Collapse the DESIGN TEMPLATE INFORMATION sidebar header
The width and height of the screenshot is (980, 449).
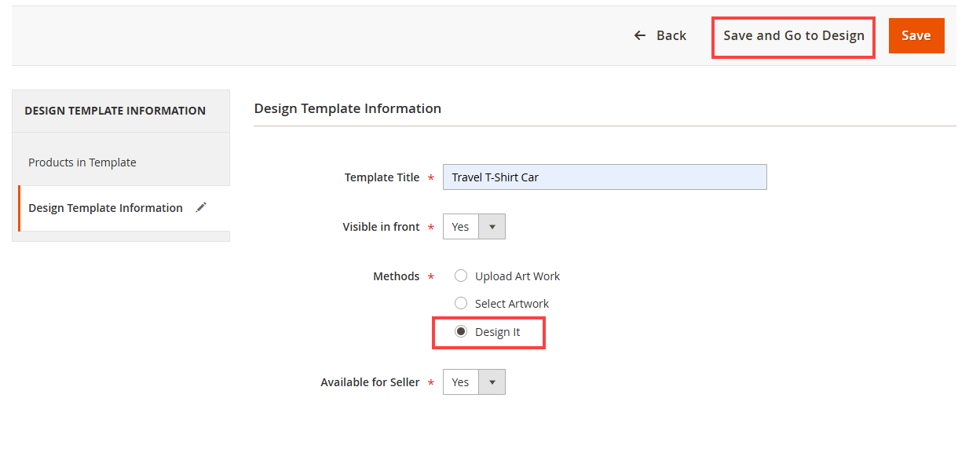115,111
